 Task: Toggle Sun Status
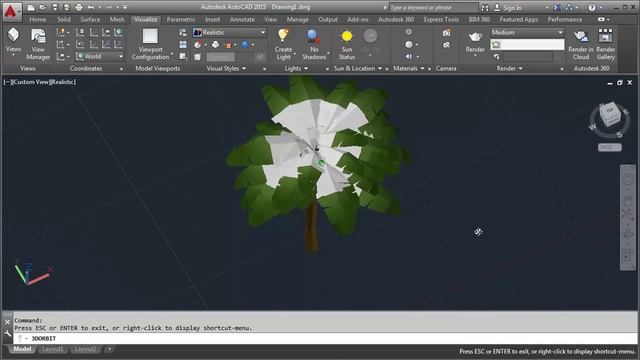[x=347, y=44]
